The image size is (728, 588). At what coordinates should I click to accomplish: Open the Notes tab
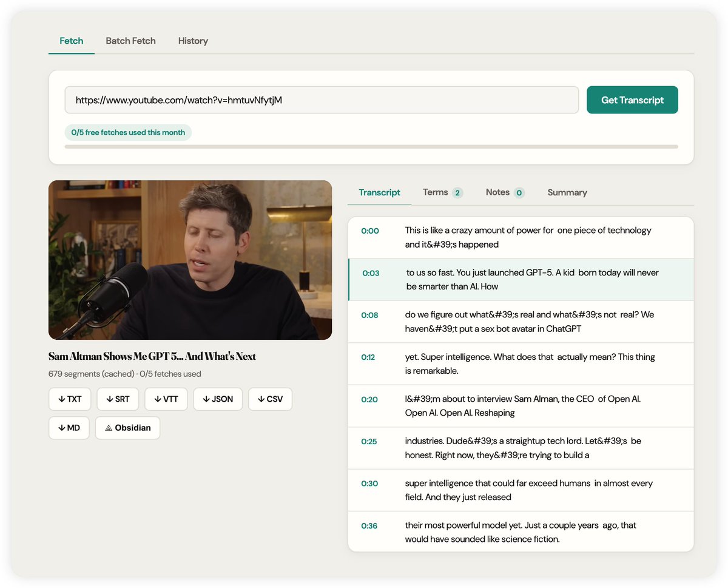(505, 192)
